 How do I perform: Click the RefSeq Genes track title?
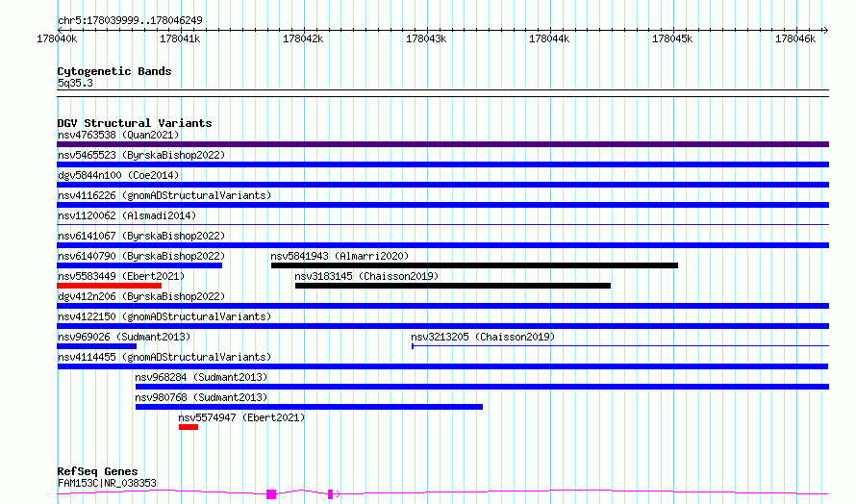point(97,472)
